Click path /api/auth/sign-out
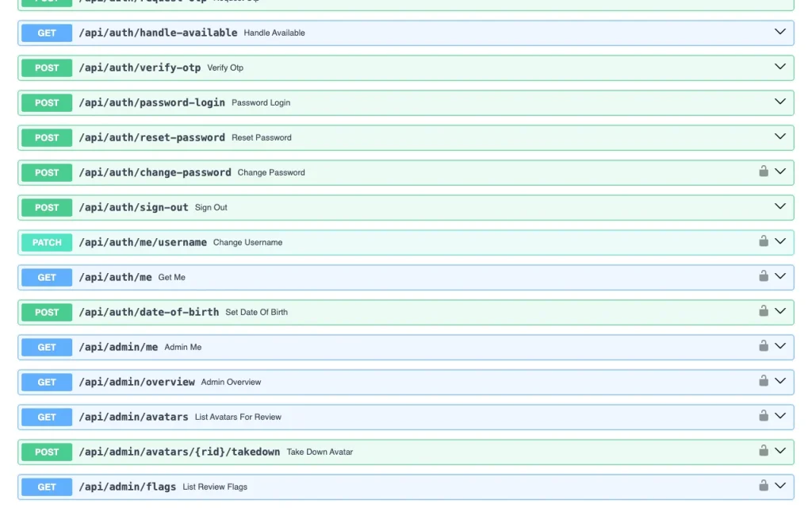 pyautogui.click(x=133, y=207)
